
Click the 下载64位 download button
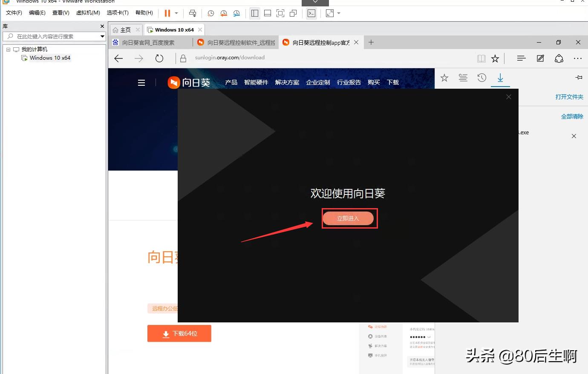[x=179, y=333]
